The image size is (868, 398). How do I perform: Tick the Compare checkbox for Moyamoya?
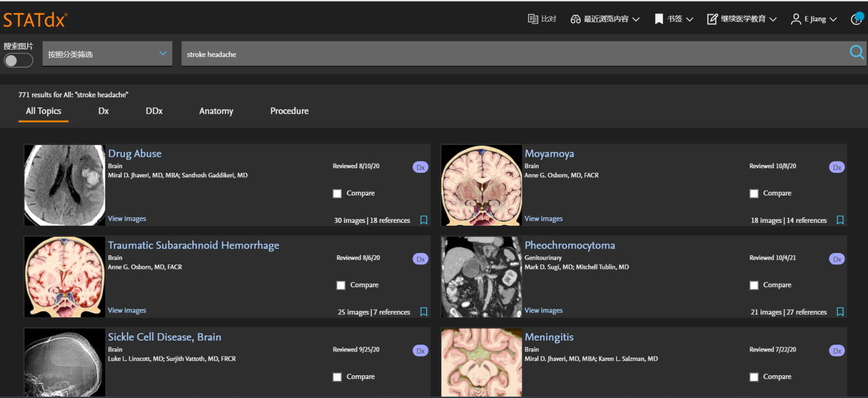[754, 193]
